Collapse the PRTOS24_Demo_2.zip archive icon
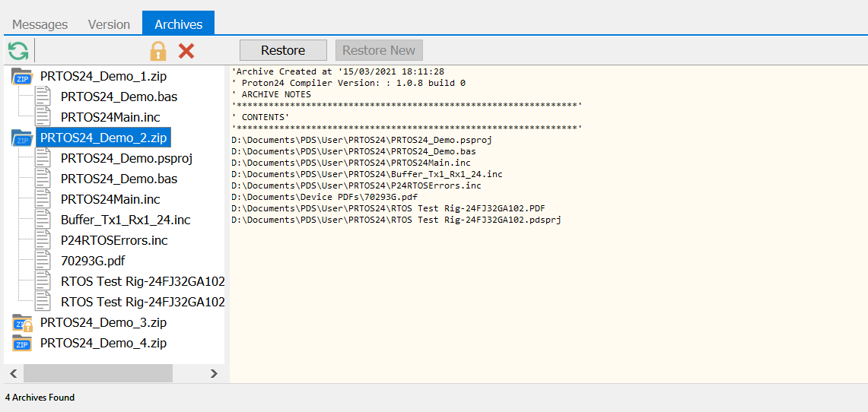The width and height of the screenshot is (868, 412). [x=22, y=138]
